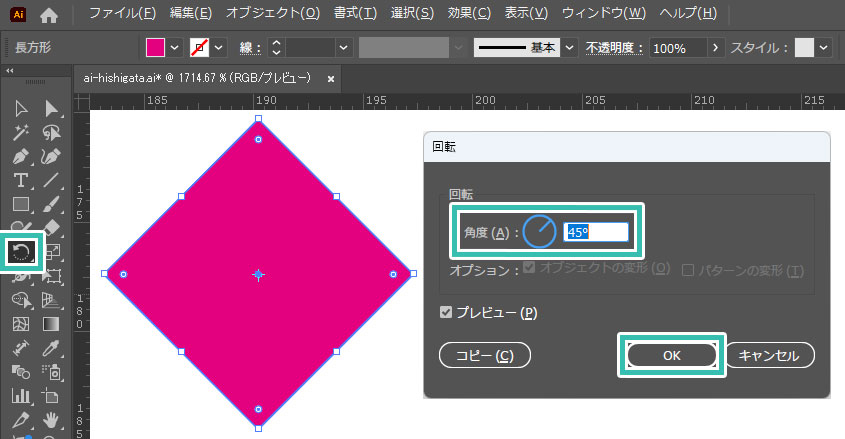Click the magenta fill color swatch
Screen dimensions: 845x439
click(156, 48)
